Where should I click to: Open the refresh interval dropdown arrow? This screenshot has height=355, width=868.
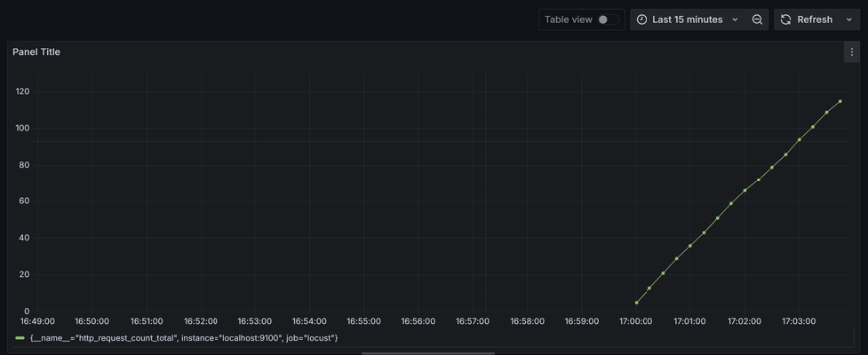(x=848, y=20)
